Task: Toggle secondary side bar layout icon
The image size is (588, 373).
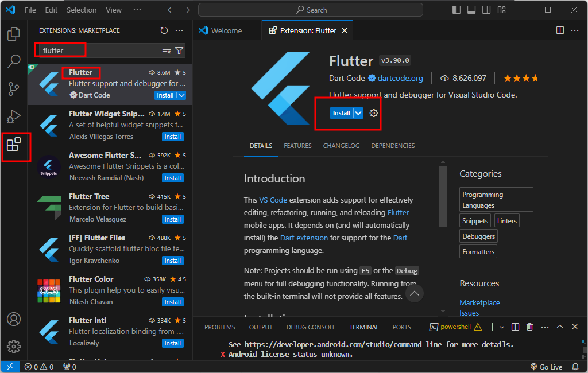Action: pyautogui.click(x=486, y=10)
